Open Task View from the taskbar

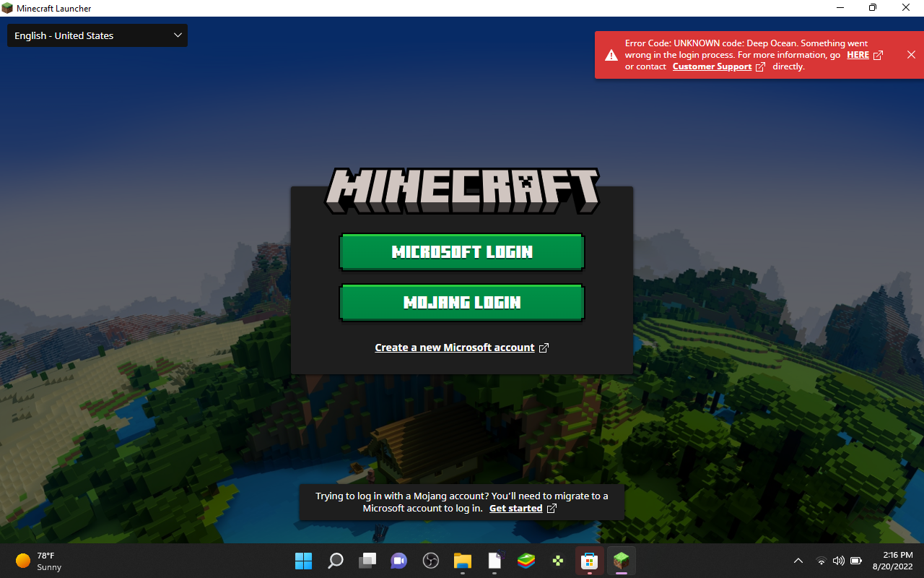pyautogui.click(x=367, y=561)
